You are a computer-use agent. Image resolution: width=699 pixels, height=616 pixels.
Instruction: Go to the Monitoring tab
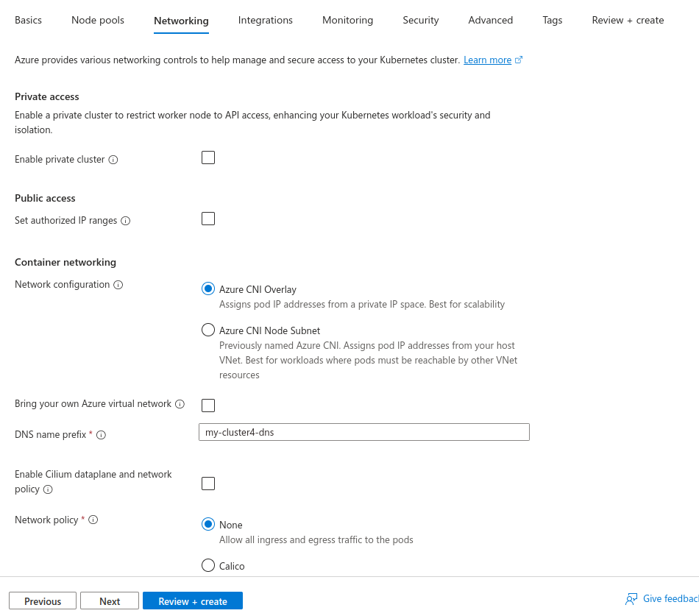click(347, 20)
